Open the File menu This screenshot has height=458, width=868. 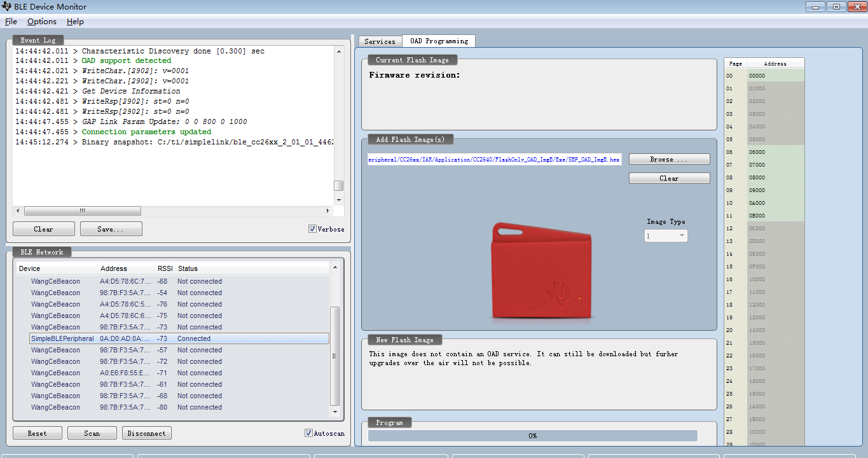pos(11,22)
